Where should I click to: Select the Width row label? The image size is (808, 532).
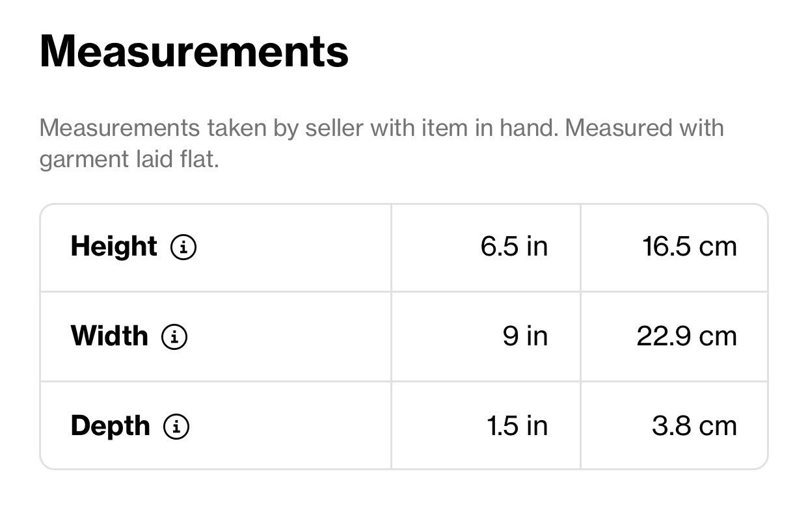109,336
